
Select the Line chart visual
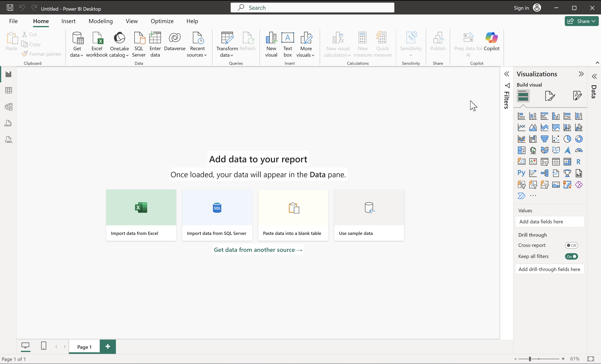pos(521,127)
